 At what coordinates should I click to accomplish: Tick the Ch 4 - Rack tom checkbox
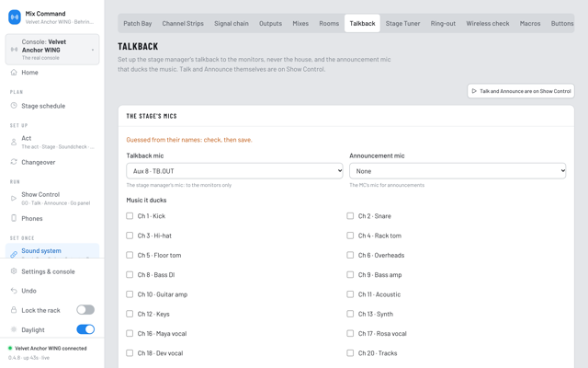pyautogui.click(x=350, y=236)
